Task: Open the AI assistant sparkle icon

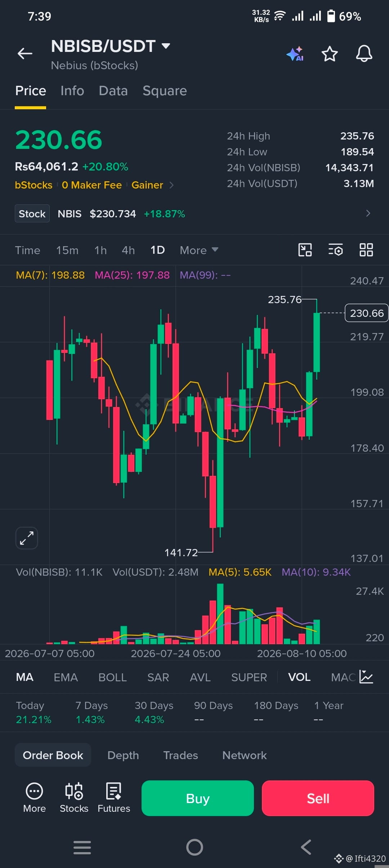Action: (295, 54)
